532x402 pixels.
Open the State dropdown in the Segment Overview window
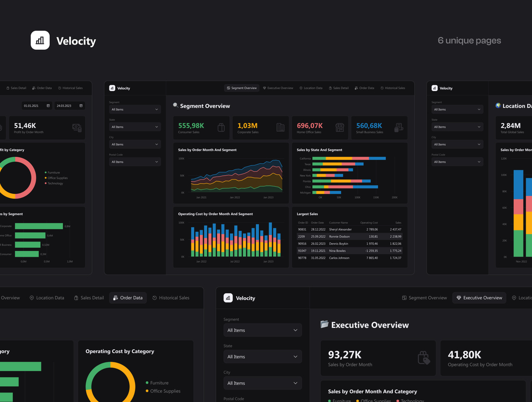[x=134, y=127]
